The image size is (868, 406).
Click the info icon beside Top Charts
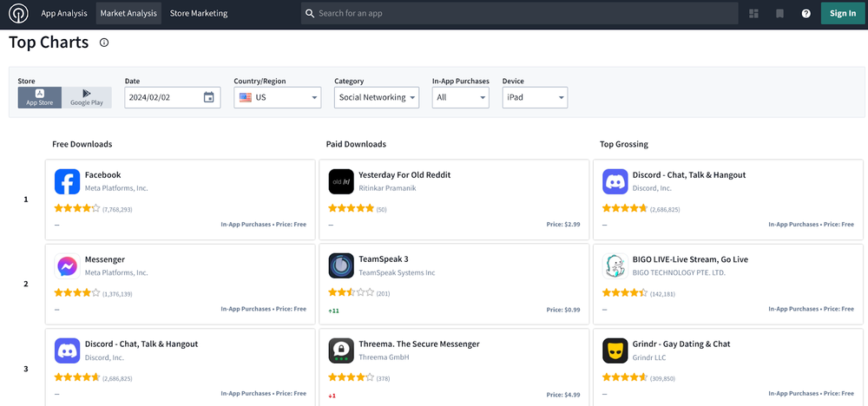tap(104, 43)
